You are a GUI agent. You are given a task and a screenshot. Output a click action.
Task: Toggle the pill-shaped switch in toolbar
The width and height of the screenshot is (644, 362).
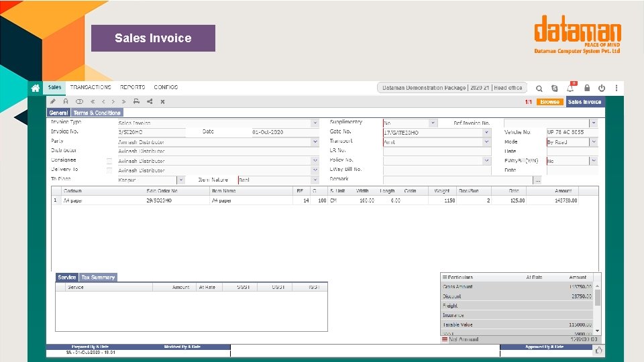coord(79,101)
